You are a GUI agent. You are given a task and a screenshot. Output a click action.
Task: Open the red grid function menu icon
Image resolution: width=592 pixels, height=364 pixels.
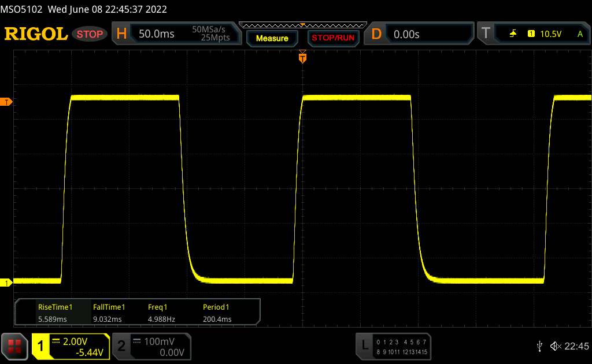tap(15, 346)
